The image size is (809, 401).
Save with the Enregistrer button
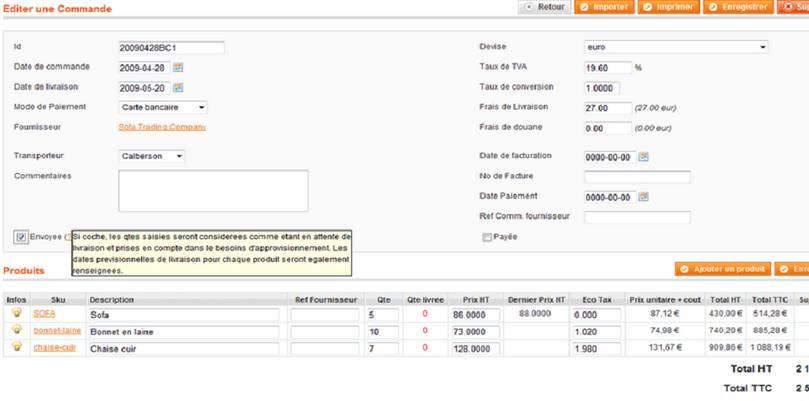(738, 7)
